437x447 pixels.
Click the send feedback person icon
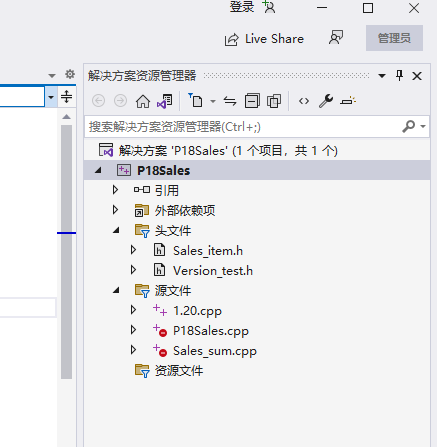(x=336, y=37)
